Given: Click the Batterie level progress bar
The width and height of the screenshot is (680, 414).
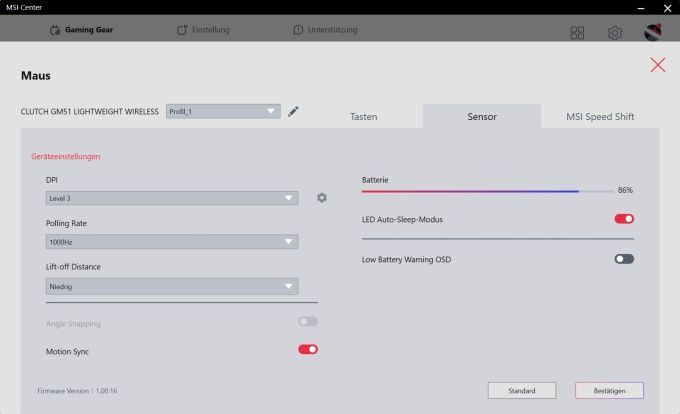Looking at the screenshot, I should (487, 191).
